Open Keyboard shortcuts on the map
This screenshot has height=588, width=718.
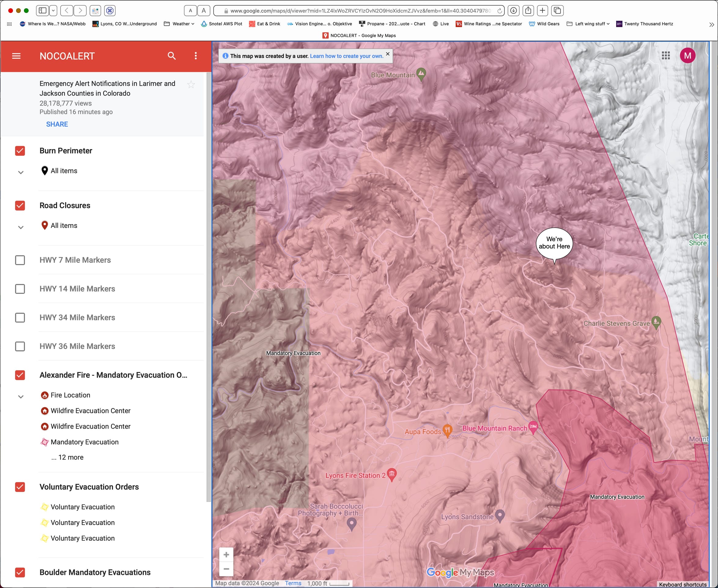(x=683, y=584)
